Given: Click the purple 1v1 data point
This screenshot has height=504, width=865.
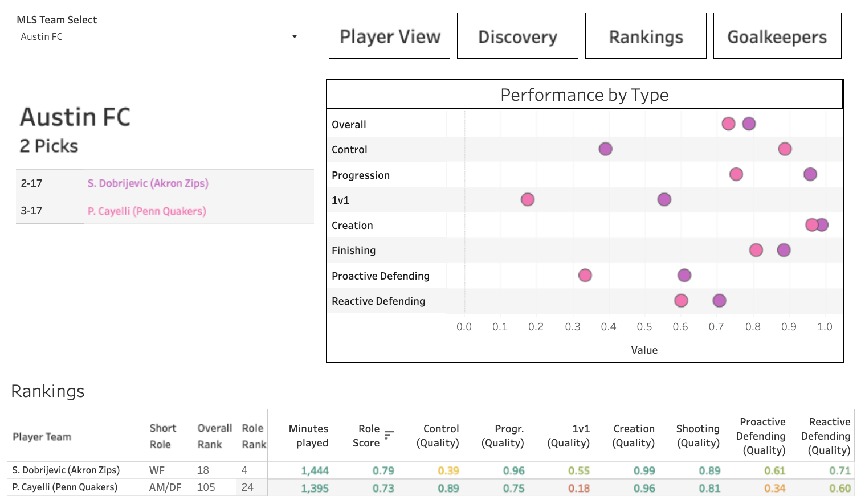Looking at the screenshot, I should pos(664,199).
